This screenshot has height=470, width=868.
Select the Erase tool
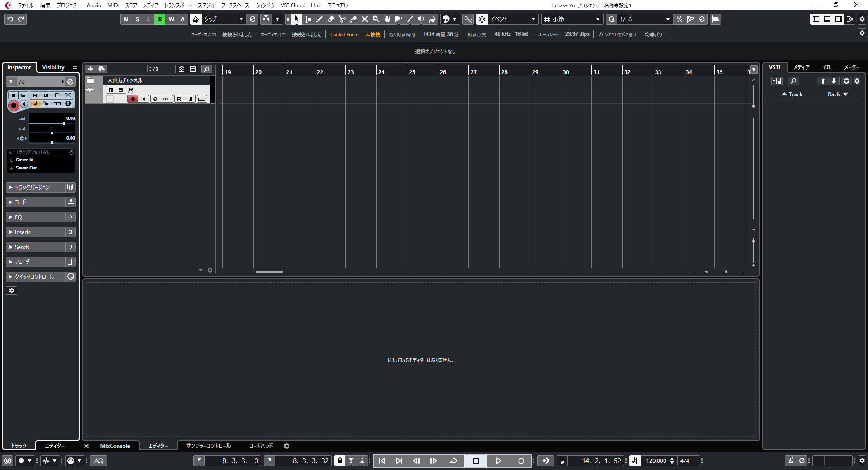tap(331, 19)
